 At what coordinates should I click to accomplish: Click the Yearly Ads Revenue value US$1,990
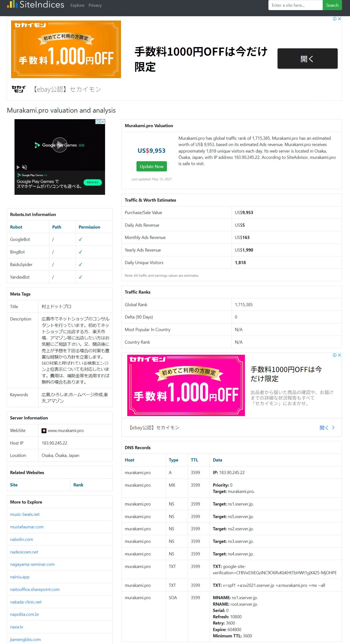[244, 250]
